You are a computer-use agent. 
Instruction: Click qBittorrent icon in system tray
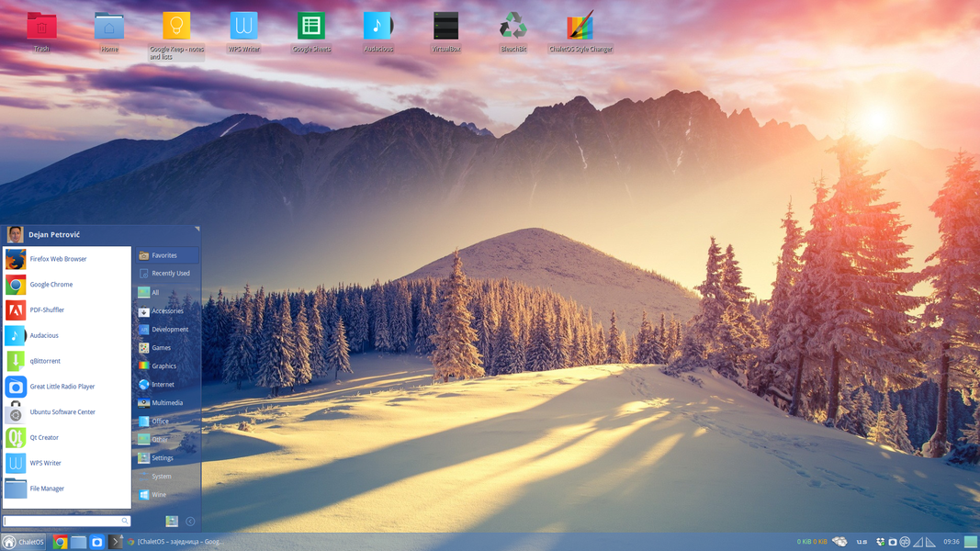[905, 543]
